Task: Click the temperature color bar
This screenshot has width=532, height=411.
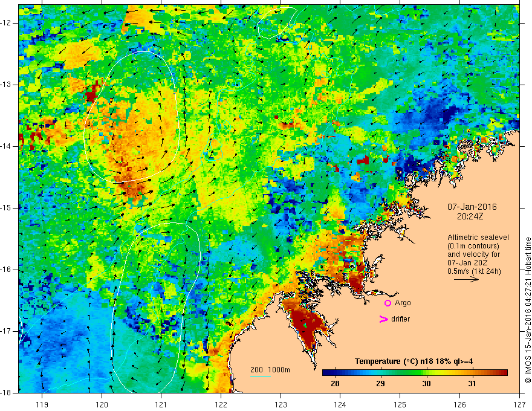Action: (x=415, y=372)
